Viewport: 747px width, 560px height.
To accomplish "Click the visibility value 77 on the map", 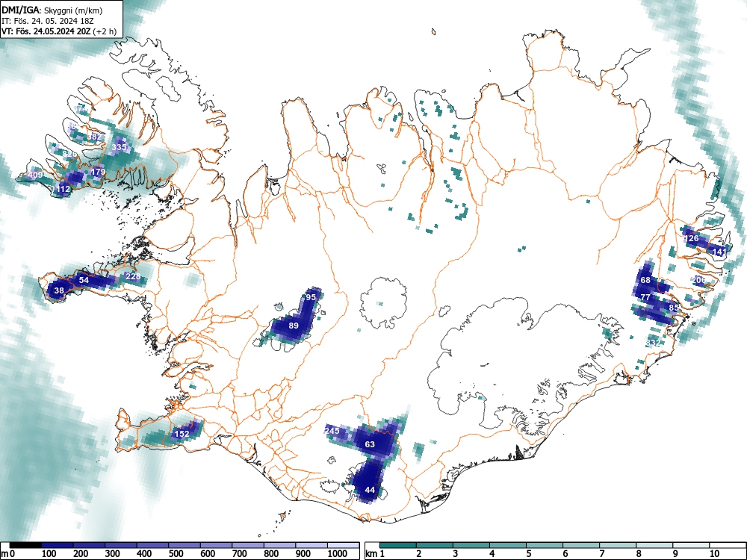I will [x=645, y=297].
